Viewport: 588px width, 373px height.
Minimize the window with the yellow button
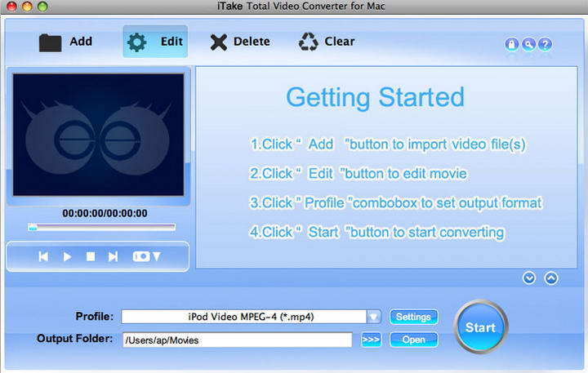point(27,6)
